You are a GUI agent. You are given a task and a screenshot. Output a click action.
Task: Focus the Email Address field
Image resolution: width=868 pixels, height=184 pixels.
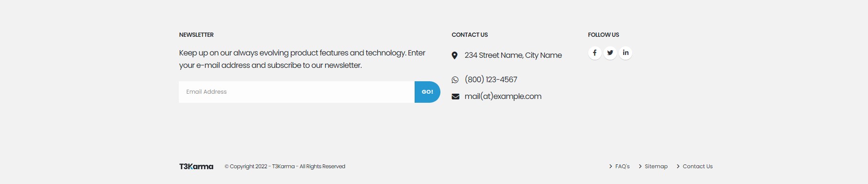click(x=297, y=92)
